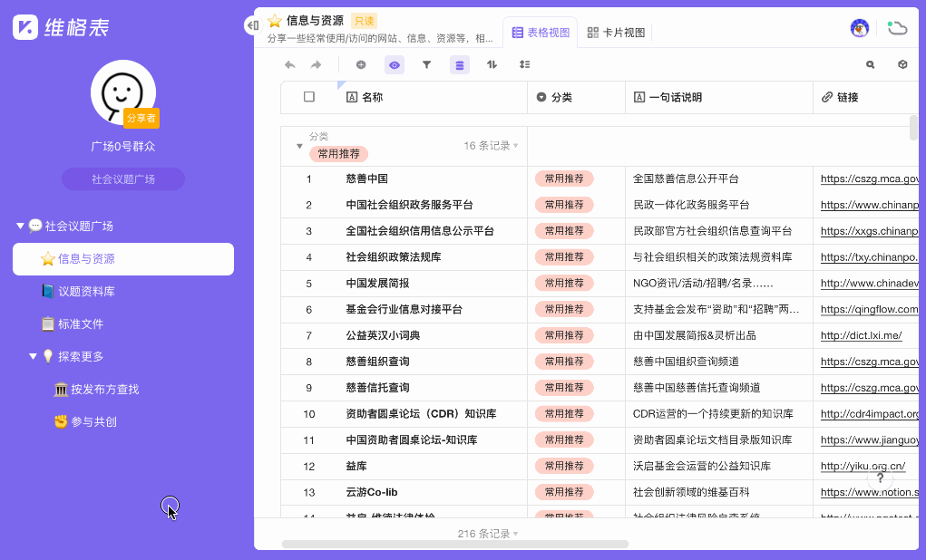
Task: Open the qingflow.com link in row 6
Action: (x=869, y=310)
